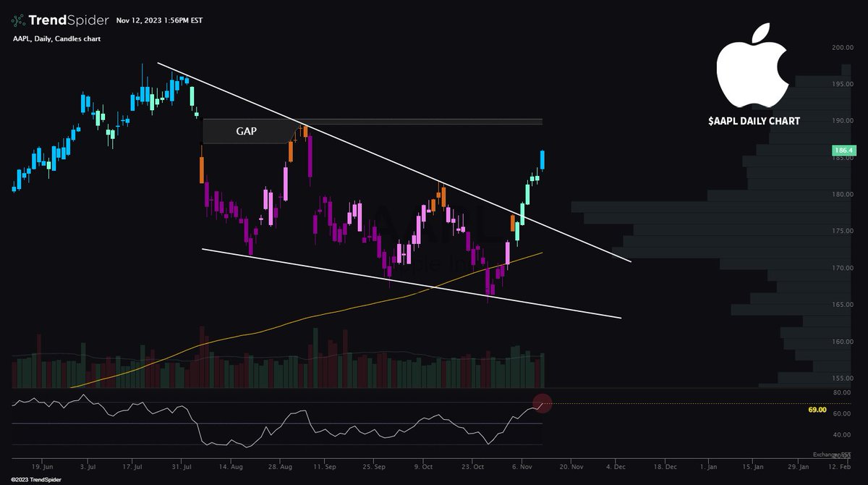868x485 pixels.
Task: Click the Nov 12, 2023 1:56PM EST timestamp
Action: (159, 21)
